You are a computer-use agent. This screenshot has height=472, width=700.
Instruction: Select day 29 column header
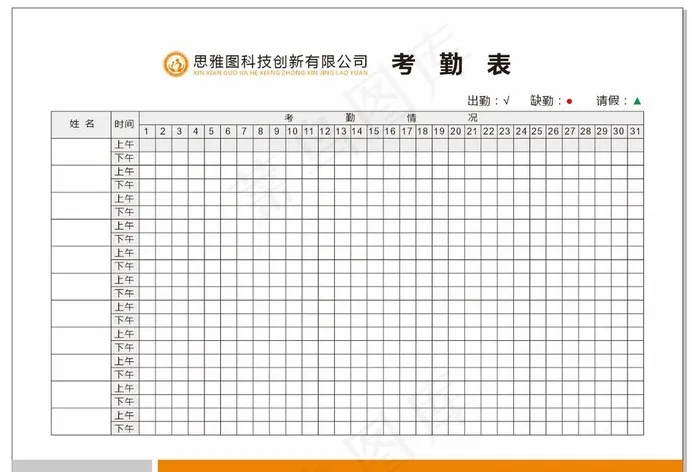[603, 131]
